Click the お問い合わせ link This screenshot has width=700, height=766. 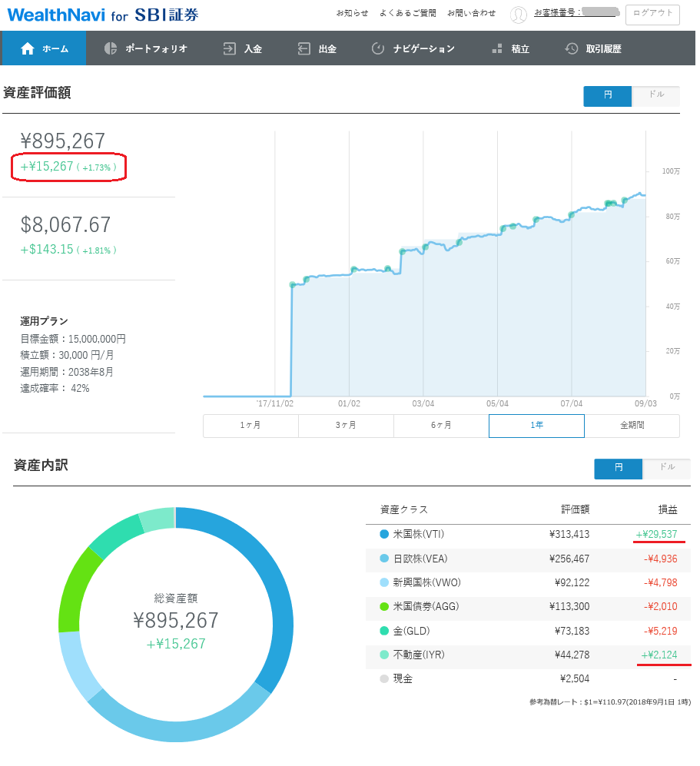[472, 13]
